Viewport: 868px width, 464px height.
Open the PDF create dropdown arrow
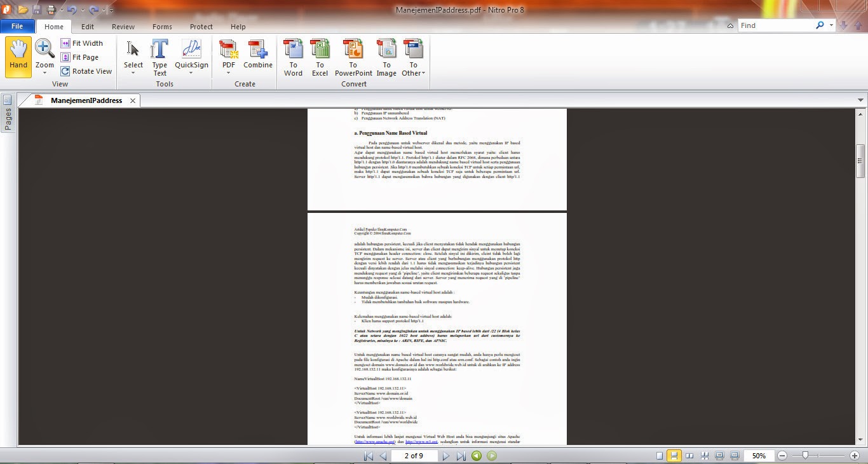[229, 73]
